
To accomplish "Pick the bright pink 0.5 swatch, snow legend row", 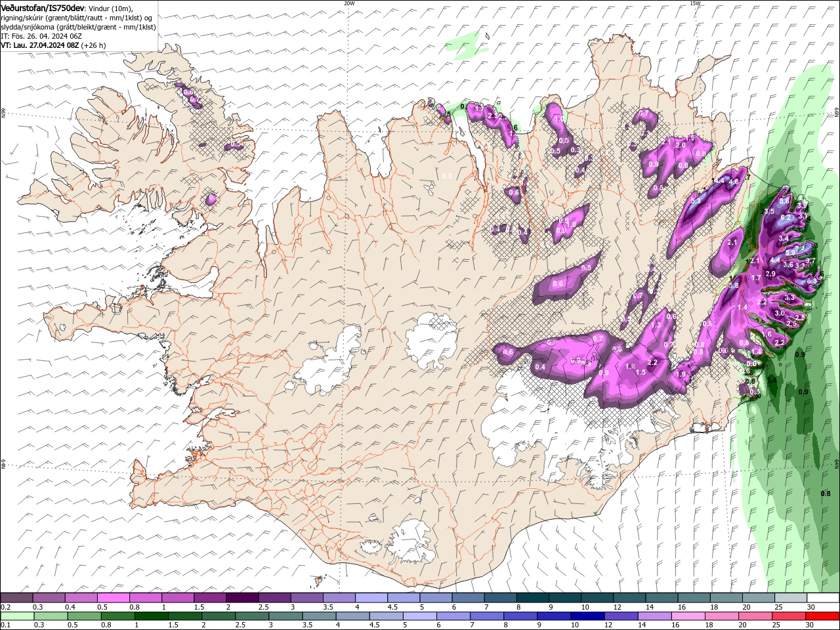I will [113, 598].
